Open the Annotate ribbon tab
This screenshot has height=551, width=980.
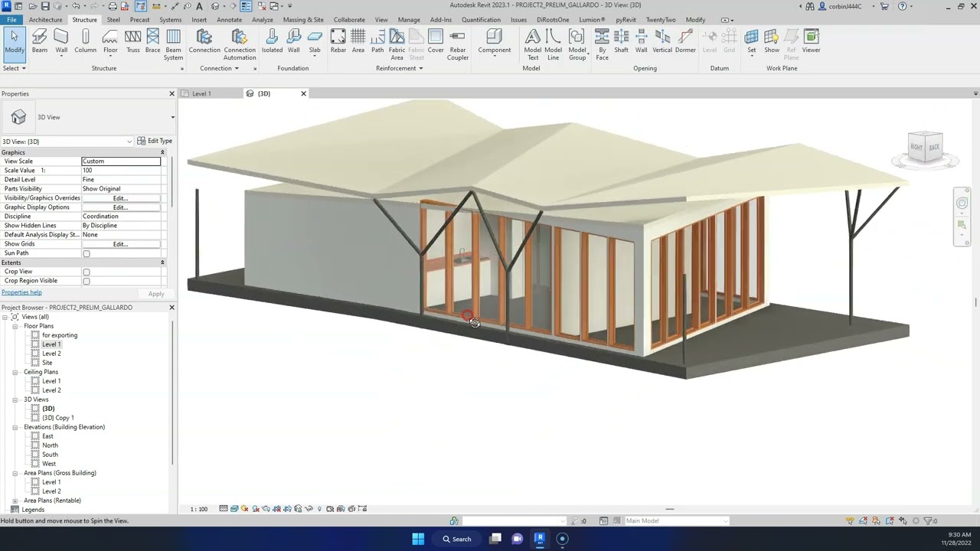coord(229,20)
